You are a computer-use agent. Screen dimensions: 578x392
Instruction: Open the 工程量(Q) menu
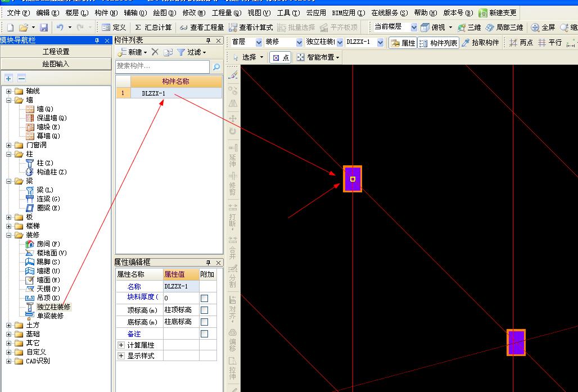227,13
